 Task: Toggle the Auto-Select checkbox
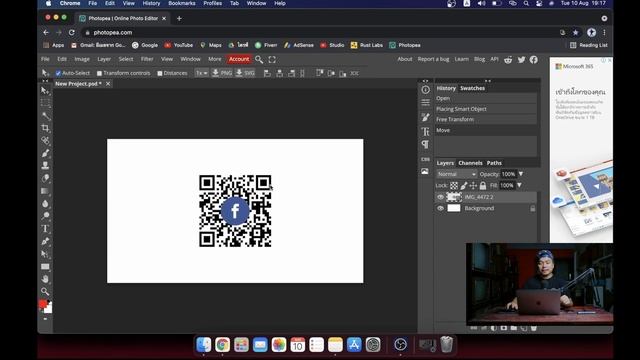pyautogui.click(x=58, y=73)
